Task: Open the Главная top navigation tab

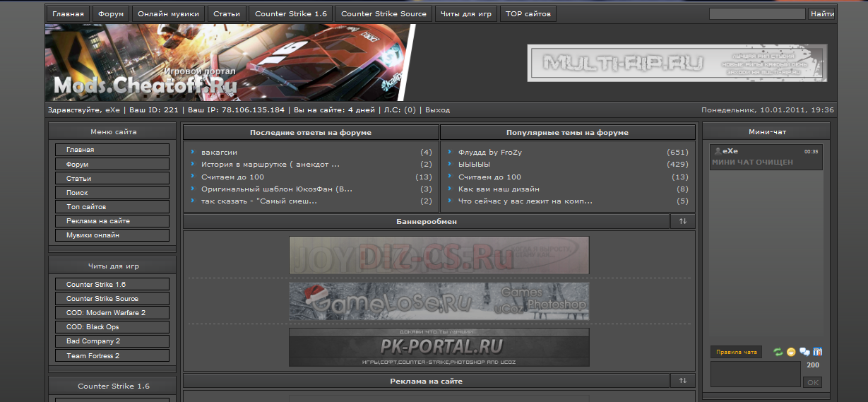Action: pyautogui.click(x=68, y=13)
